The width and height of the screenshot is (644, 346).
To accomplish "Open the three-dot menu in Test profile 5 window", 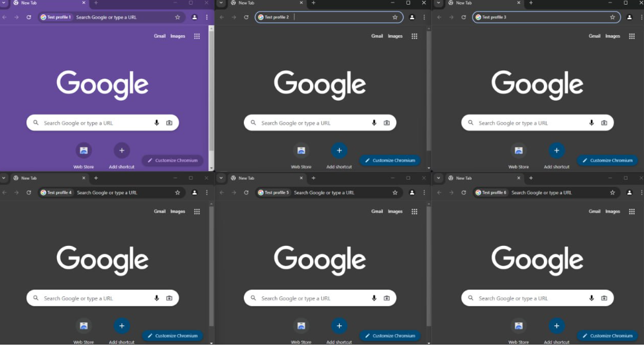I will click(424, 193).
